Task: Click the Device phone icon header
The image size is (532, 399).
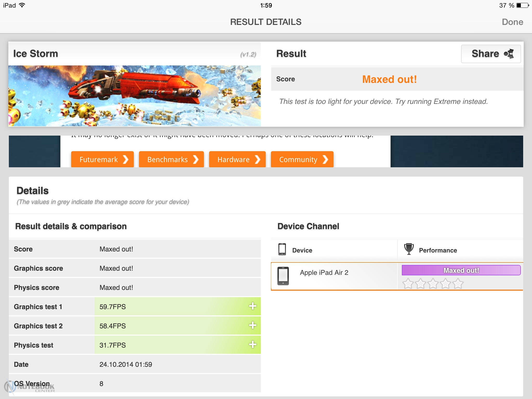Action: (282, 249)
